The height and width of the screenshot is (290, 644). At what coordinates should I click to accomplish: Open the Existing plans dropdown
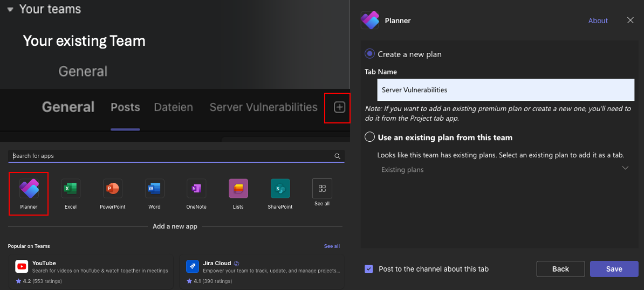(x=505, y=169)
